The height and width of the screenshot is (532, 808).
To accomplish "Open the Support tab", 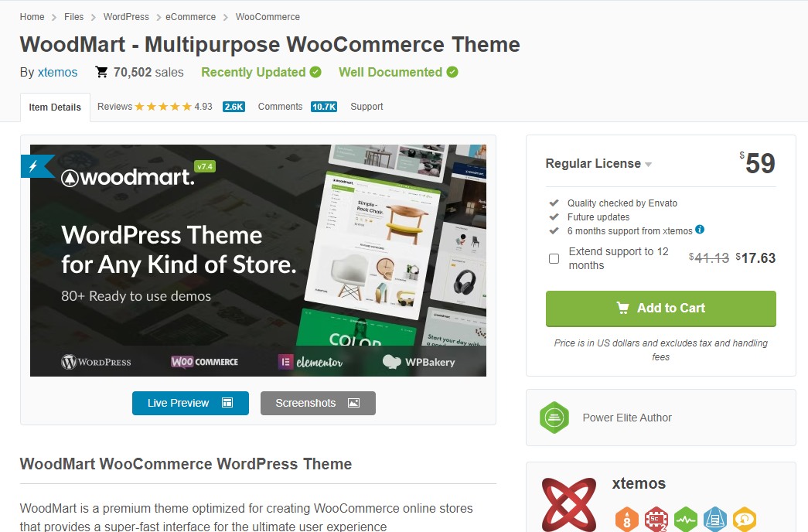I will (366, 107).
